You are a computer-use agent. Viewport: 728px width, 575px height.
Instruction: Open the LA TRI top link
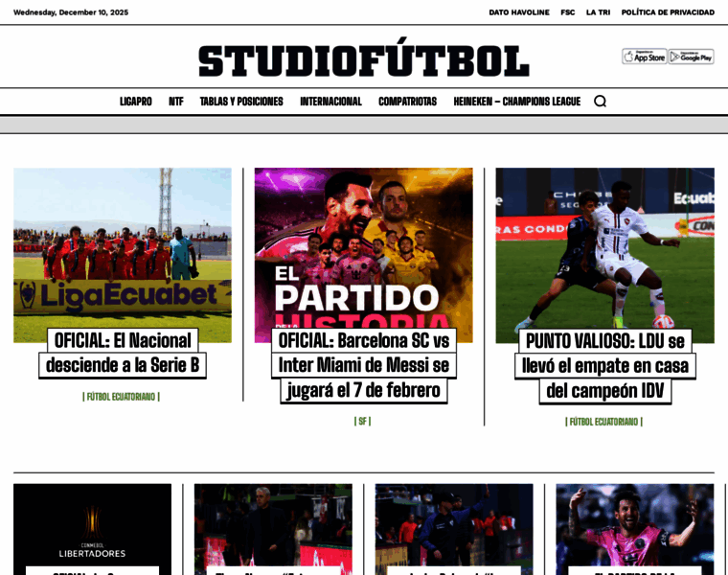click(x=598, y=12)
